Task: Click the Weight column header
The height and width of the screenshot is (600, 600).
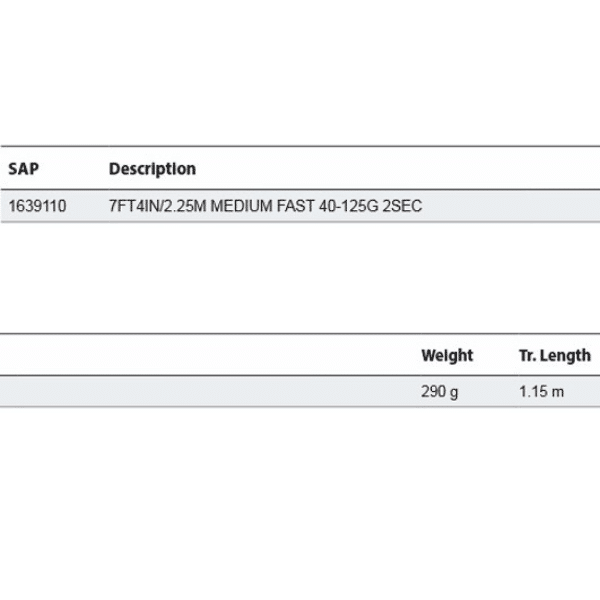Action: [447, 355]
